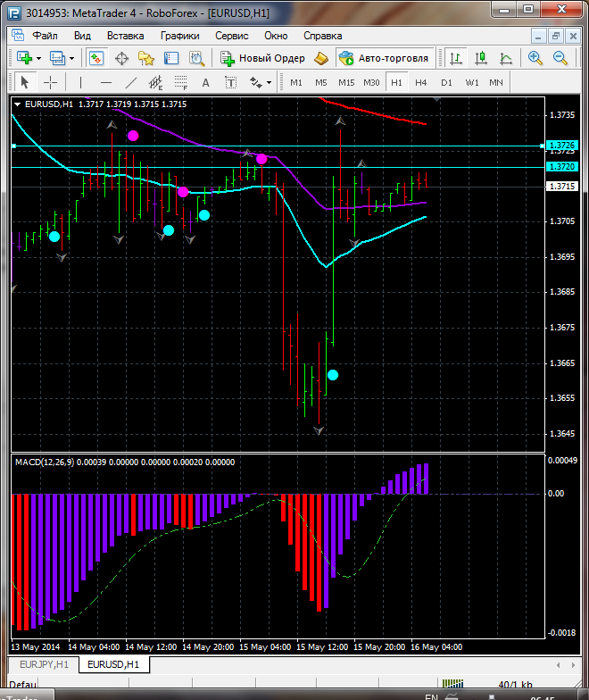Select the 1.3720 horizontal line label
This screenshot has height=700, width=589.
[562, 166]
